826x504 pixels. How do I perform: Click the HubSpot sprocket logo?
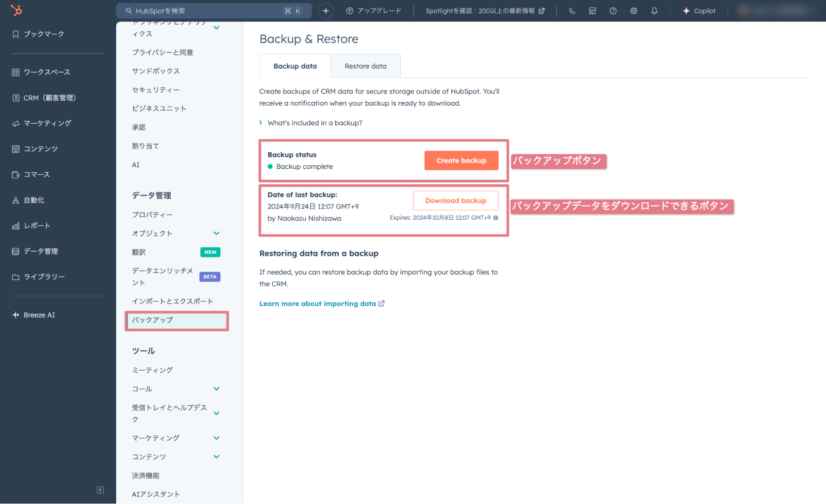pyautogui.click(x=16, y=10)
